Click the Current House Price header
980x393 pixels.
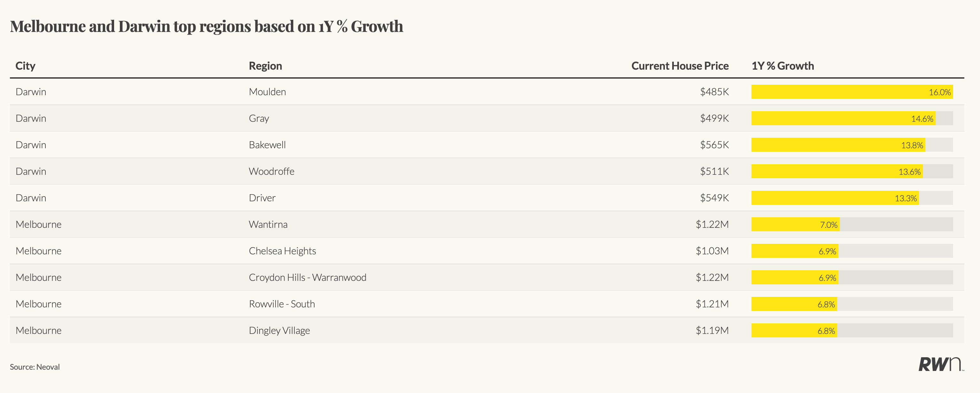tap(680, 66)
